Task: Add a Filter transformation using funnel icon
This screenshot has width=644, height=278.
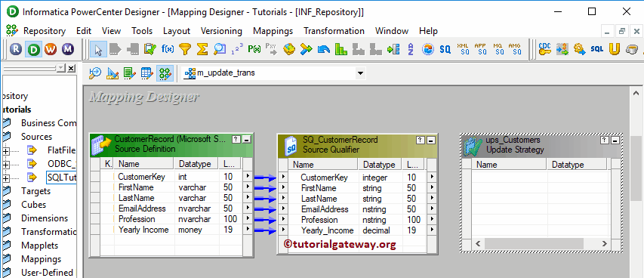Action: (185, 49)
